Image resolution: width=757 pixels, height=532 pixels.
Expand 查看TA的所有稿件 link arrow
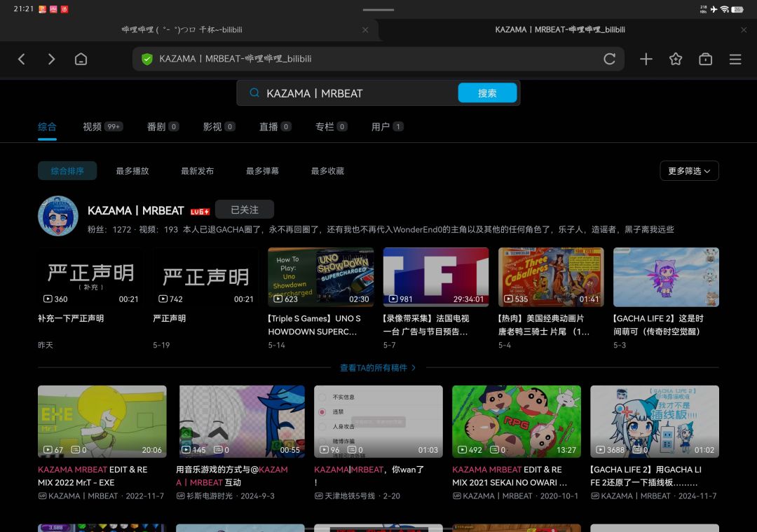coord(414,368)
